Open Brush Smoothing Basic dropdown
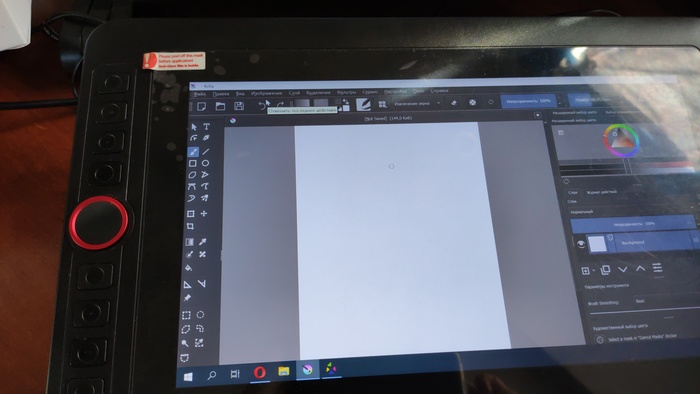The width and height of the screenshot is (700, 394). 666,301
